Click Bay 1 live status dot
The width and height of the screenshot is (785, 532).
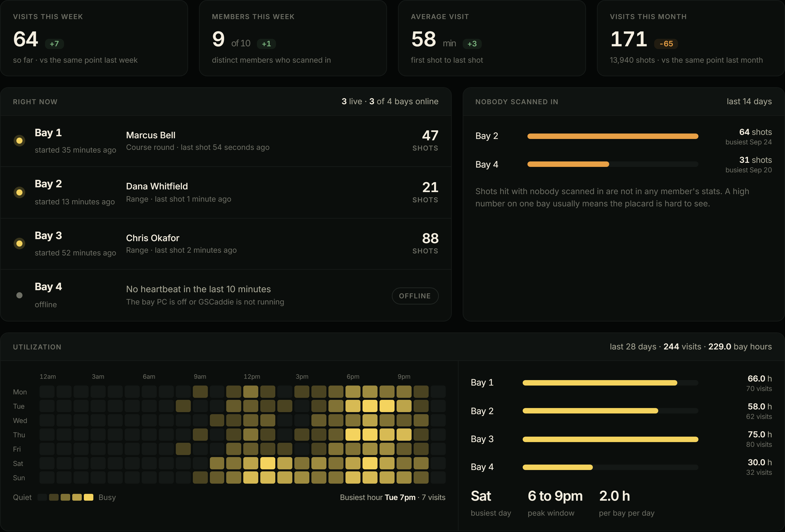[19, 141]
